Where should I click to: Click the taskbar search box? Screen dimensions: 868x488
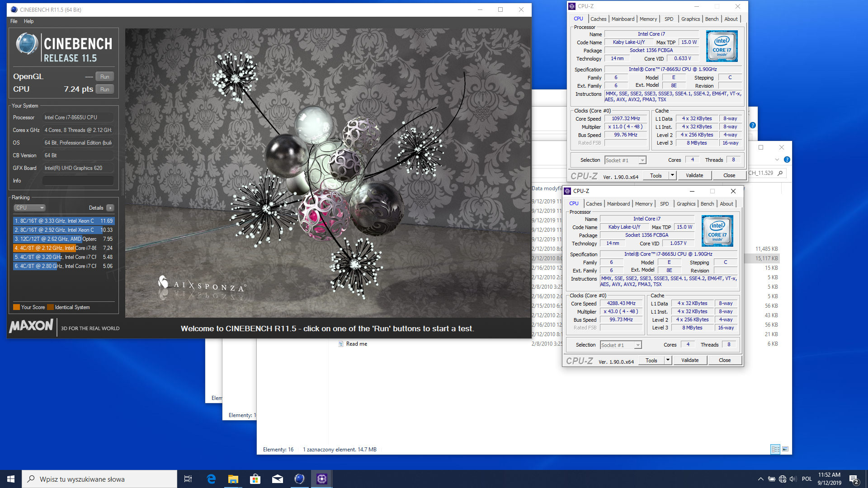tap(99, 479)
